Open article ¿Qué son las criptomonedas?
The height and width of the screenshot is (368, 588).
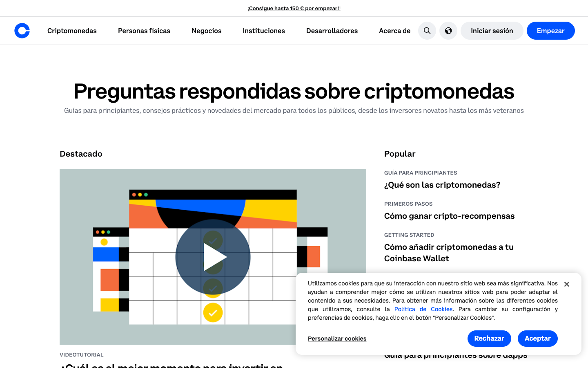pos(442,185)
